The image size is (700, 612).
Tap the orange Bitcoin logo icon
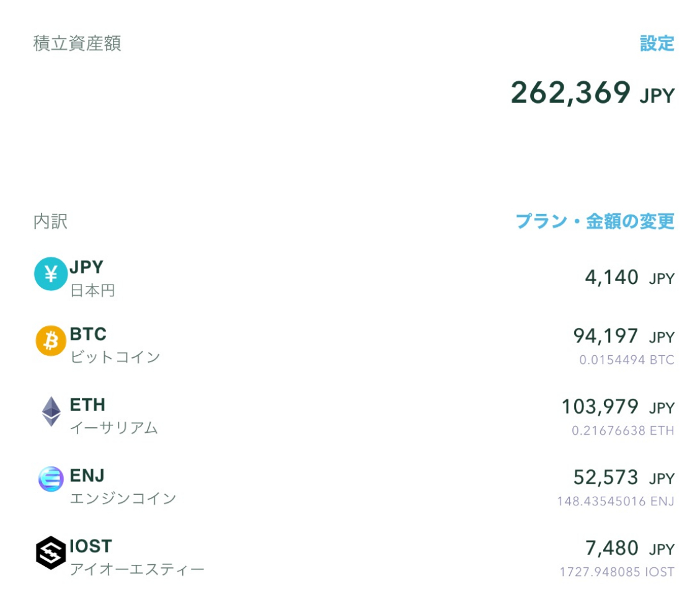tap(51, 340)
